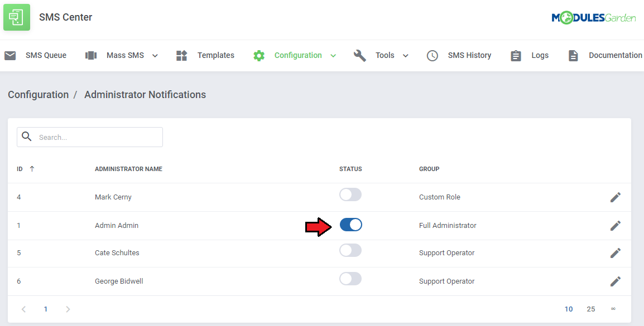Click the search magnifier icon
This screenshot has height=326, width=644.
27,137
